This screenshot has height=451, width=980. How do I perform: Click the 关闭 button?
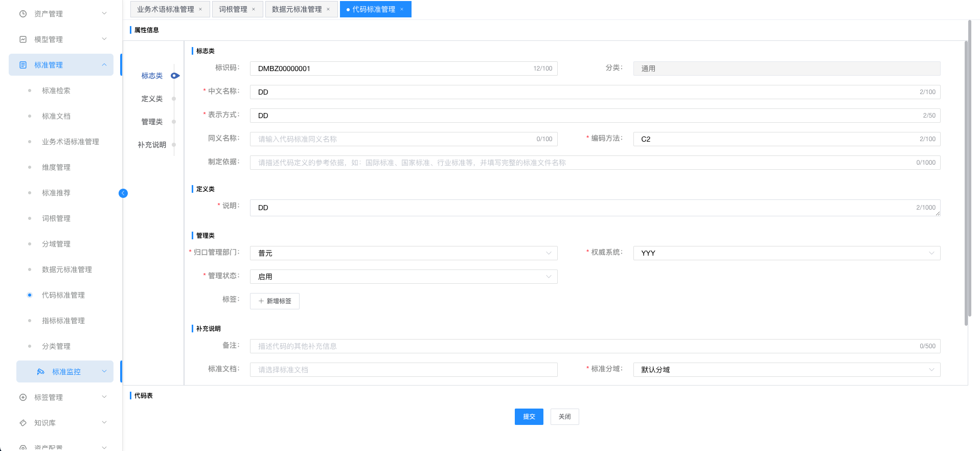(564, 417)
